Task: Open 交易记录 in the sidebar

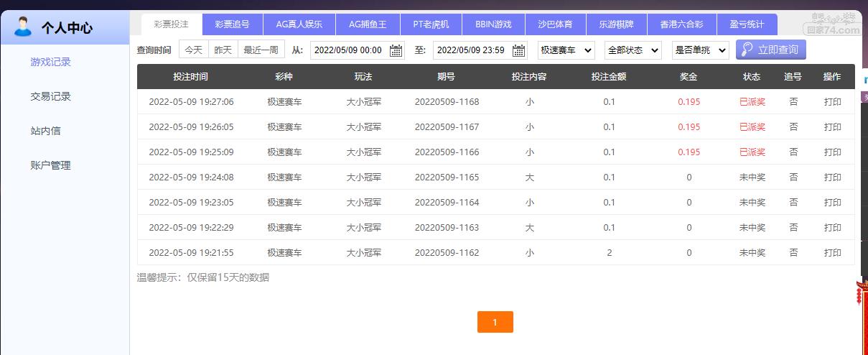Action: [x=50, y=96]
